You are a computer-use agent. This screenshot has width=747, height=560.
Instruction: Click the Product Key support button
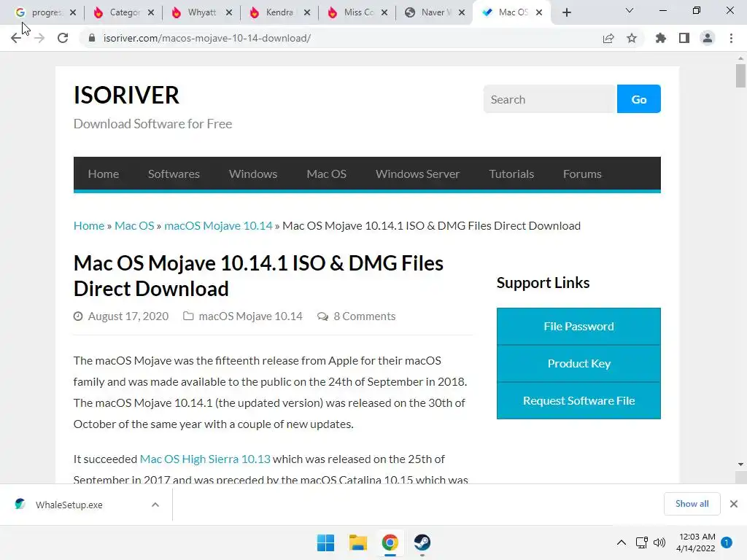pos(578,363)
